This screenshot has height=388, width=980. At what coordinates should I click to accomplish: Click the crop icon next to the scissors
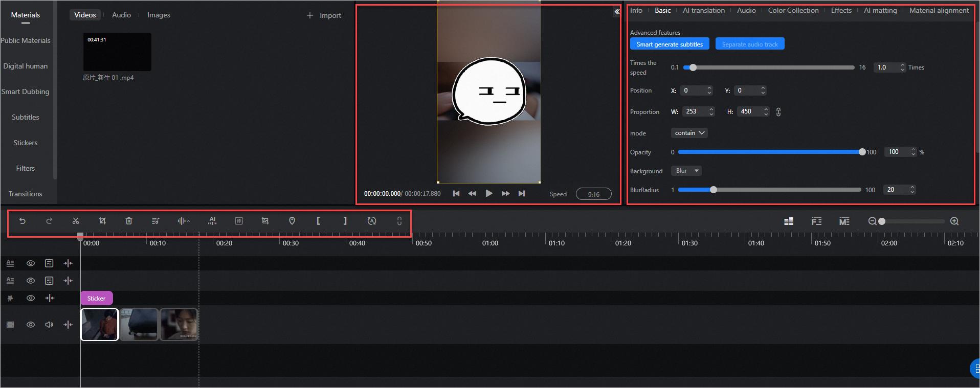pyautogui.click(x=102, y=221)
